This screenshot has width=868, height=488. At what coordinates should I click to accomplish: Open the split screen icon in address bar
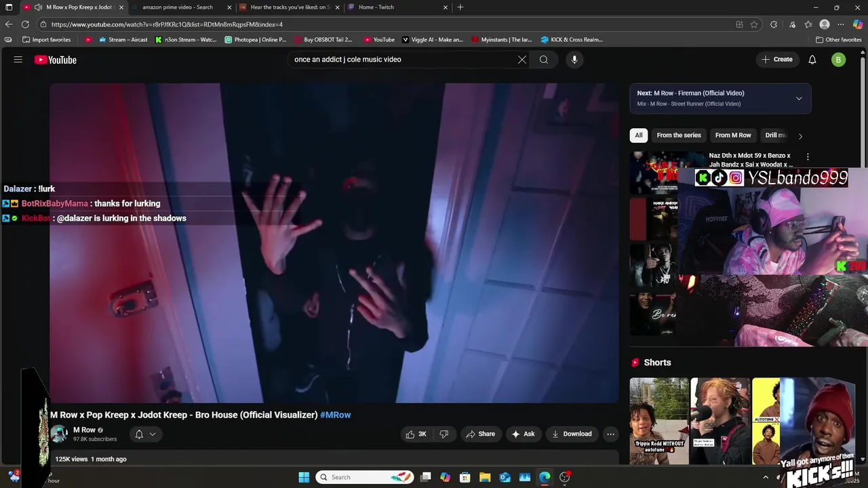pyautogui.click(x=739, y=24)
